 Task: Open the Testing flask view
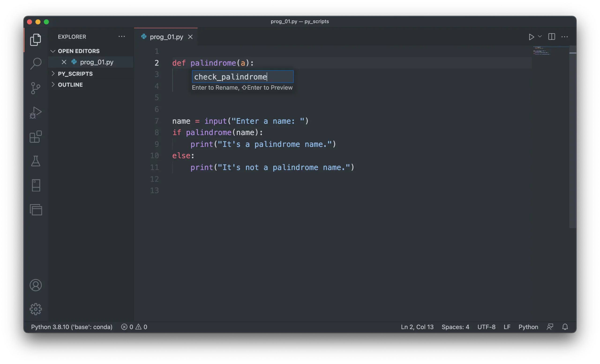tap(36, 161)
